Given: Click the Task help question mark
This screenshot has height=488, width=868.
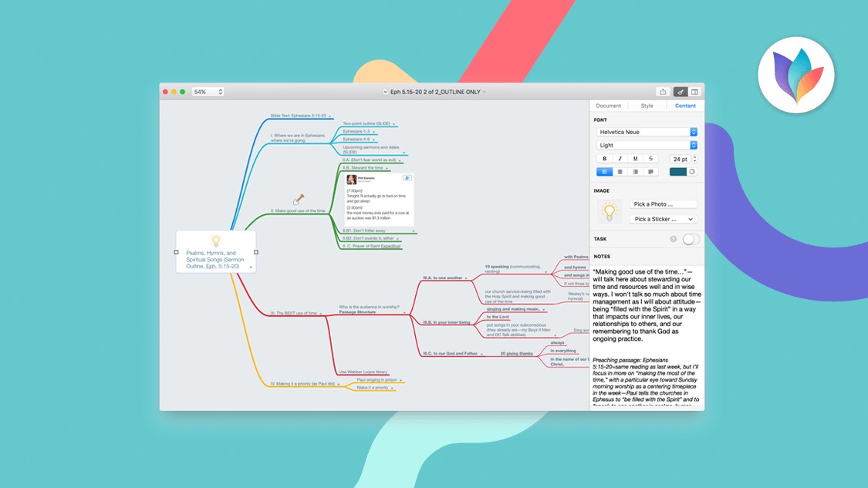Looking at the screenshot, I should (673, 239).
